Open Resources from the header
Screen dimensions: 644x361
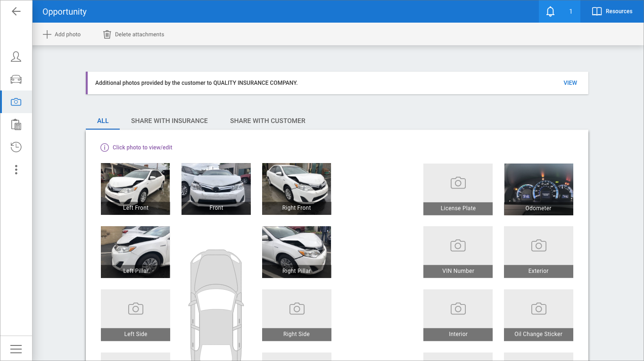(612, 11)
